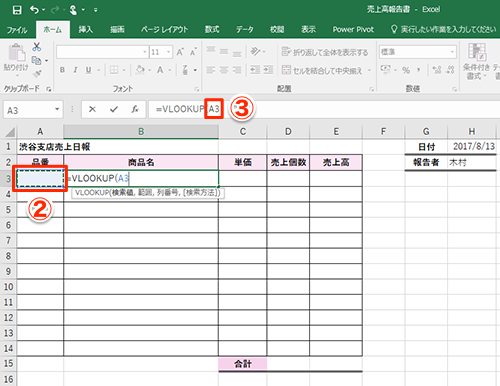Toggle Italic formatting
This screenshot has width=500, height=386.
[75, 70]
